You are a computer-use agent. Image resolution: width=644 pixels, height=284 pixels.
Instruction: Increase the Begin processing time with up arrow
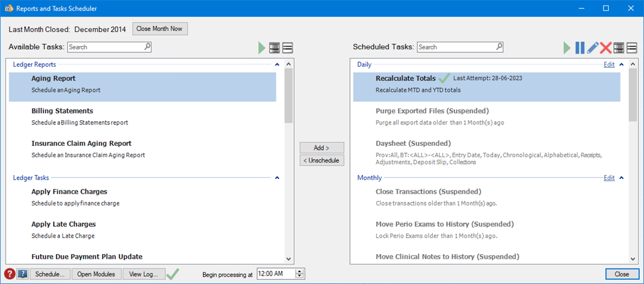pyautogui.click(x=300, y=271)
